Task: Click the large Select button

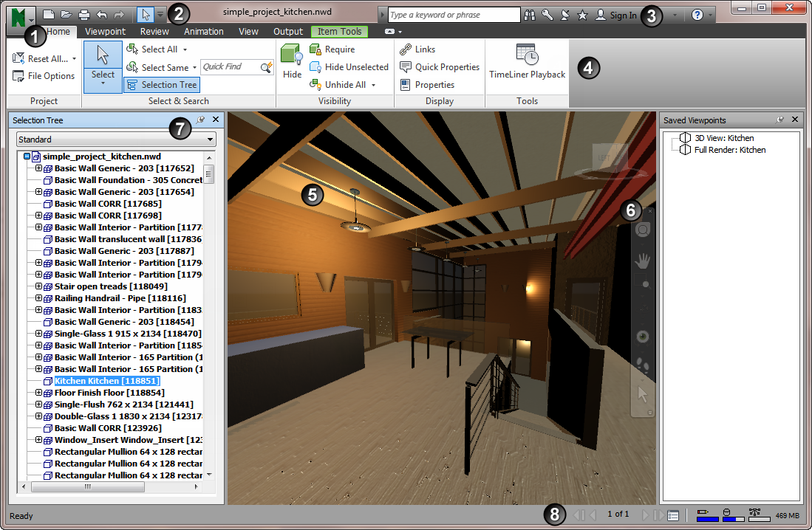Action: point(103,66)
